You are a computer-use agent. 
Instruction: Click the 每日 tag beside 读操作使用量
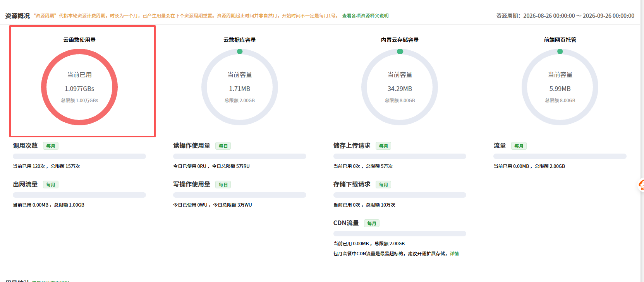coord(223,146)
